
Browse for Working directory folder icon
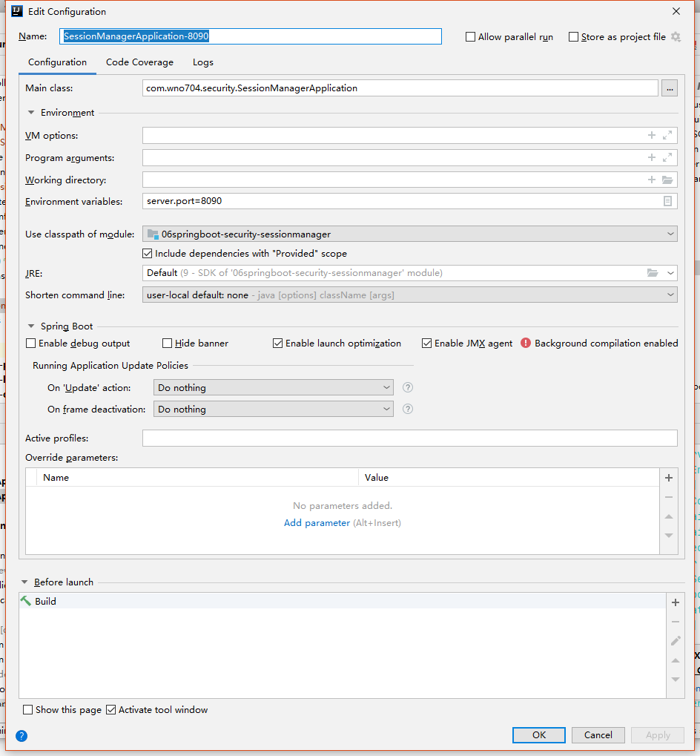tap(667, 180)
